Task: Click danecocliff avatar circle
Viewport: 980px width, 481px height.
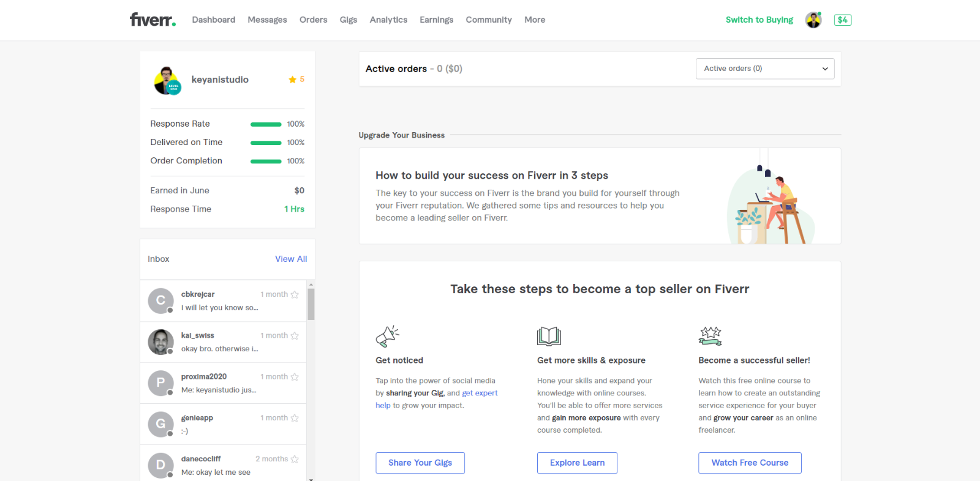Action: [x=160, y=465]
